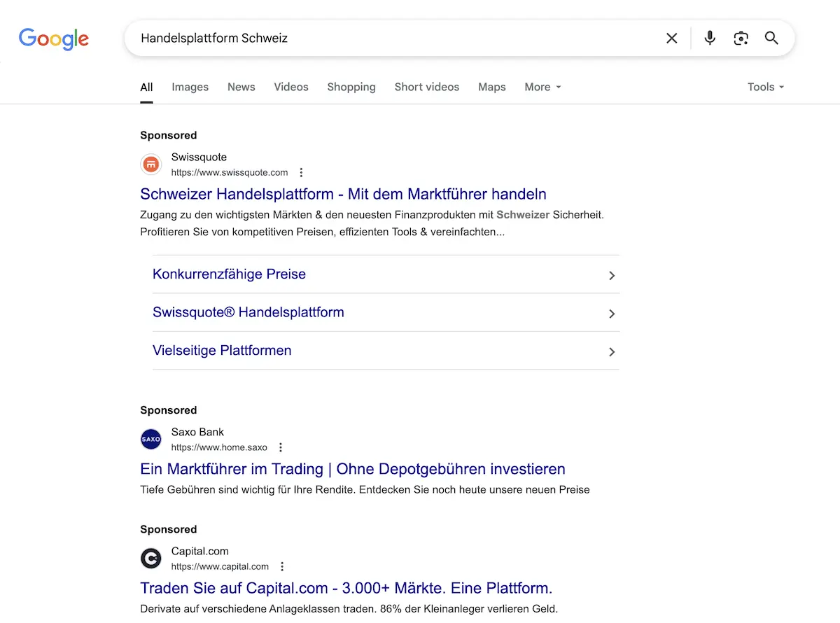Viewport: 840px width, 623px height.
Task: Click the https://www.home.saxo URL text
Action: [x=219, y=447]
